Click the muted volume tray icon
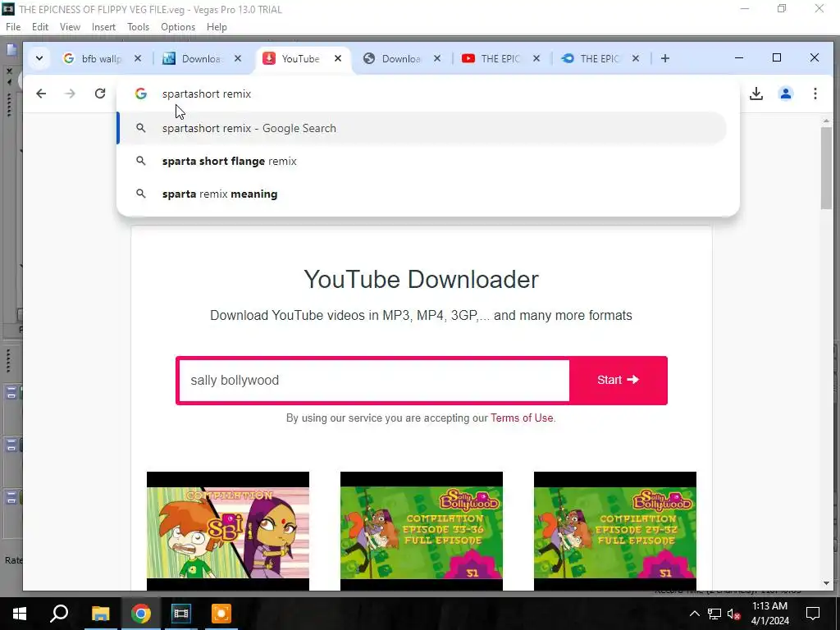The image size is (840, 630). 734,614
